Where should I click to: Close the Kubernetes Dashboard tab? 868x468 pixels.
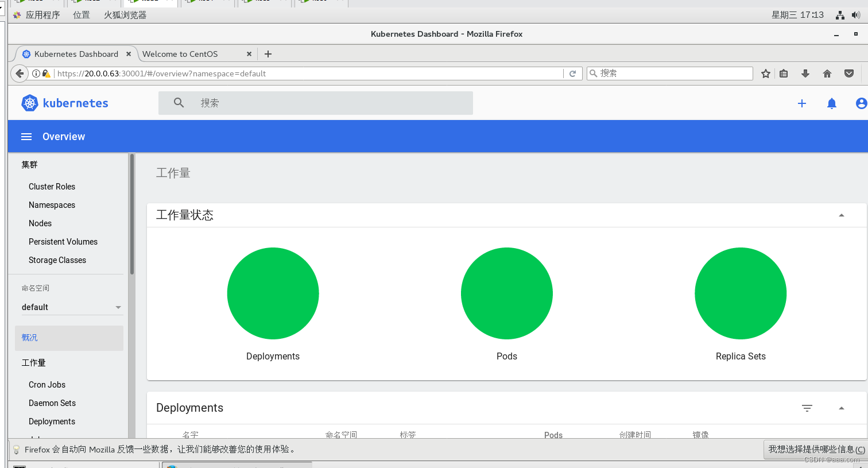click(x=129, y=54)
